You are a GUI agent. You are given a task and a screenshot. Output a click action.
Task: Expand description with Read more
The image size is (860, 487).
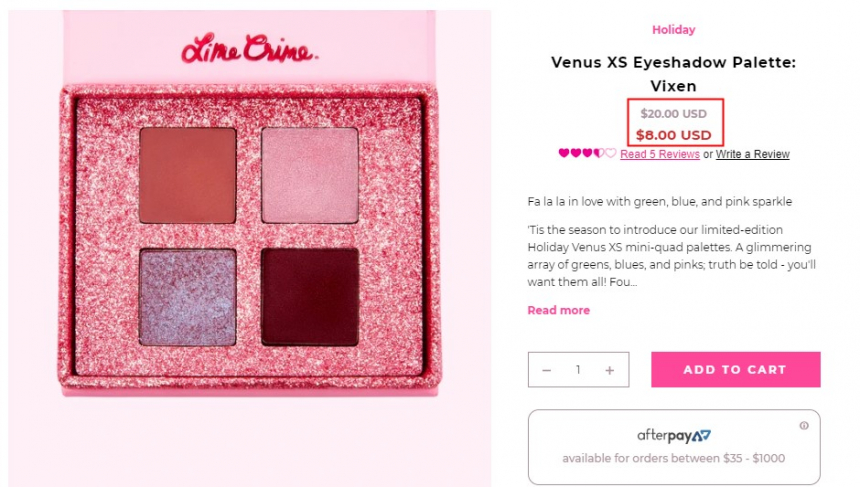pos(558,310)
